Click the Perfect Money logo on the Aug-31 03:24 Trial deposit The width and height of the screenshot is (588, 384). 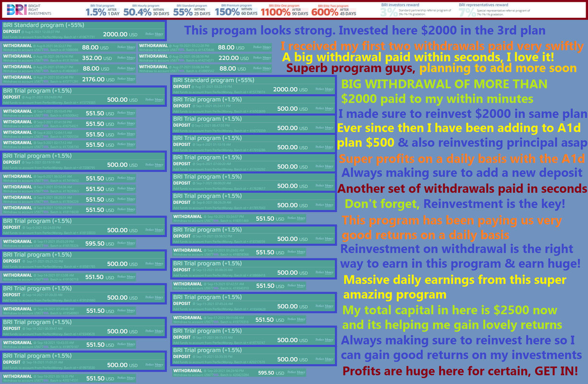[x=155, y=100]
